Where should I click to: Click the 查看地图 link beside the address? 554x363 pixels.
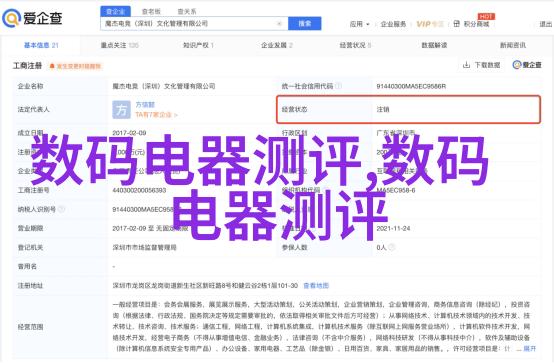(316, 286)
